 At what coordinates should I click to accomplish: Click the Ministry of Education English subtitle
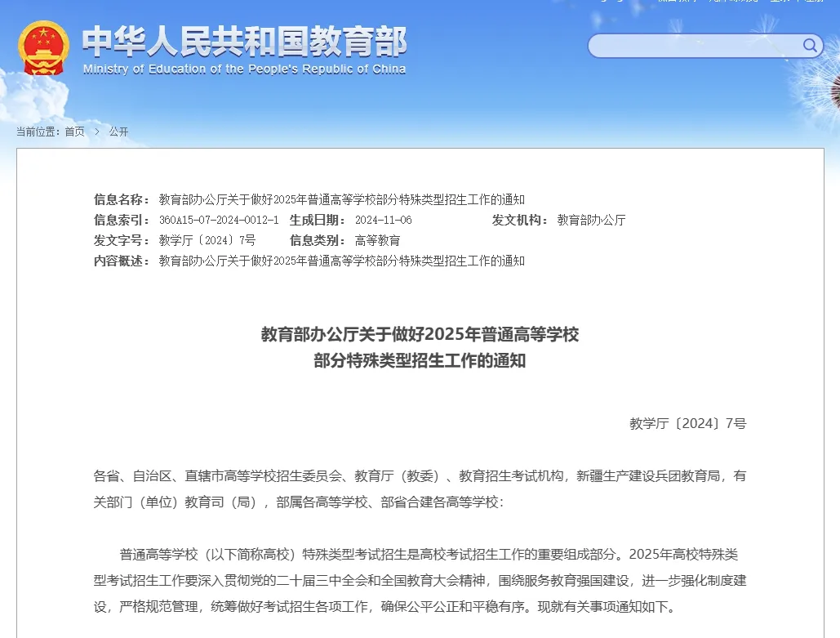click(x=244, y=69)
